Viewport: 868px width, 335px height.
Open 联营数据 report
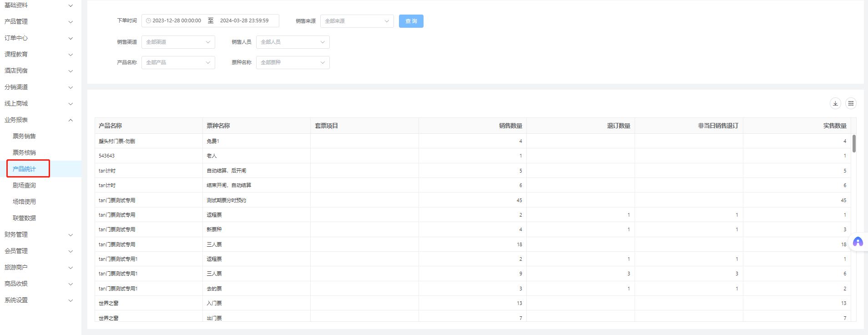click(24, 218)
